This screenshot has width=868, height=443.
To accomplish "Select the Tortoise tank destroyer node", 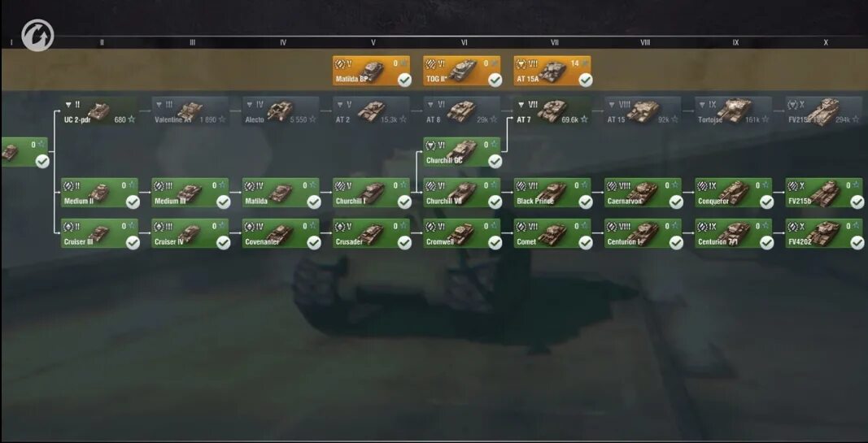I will pos(734,111).
